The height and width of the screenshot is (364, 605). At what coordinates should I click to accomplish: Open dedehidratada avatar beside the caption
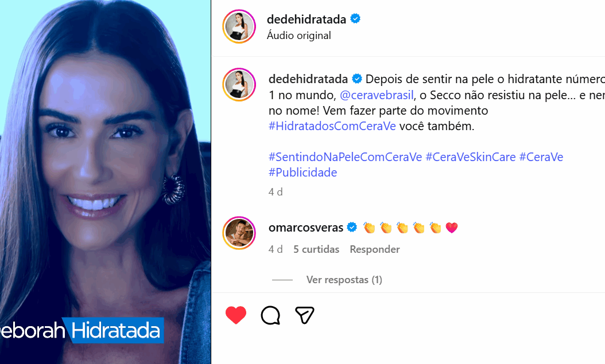pyautogui.click(x=239, y=85)
